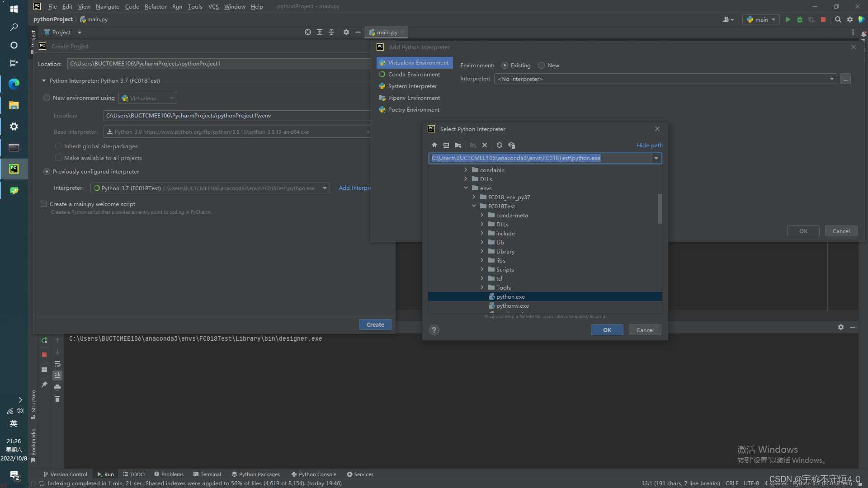Screen dimensions: 868x488
Task: Open the interpreter path dropdown
Action: 656,158
